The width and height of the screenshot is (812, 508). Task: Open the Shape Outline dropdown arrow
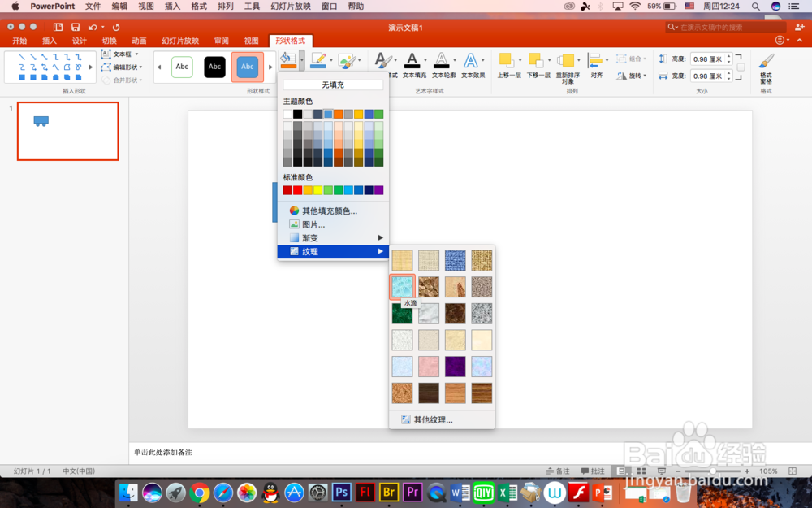point(331,60)
